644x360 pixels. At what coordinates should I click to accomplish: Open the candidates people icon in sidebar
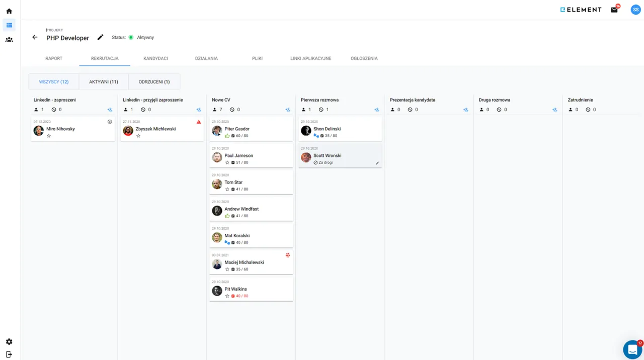[9, 39]
